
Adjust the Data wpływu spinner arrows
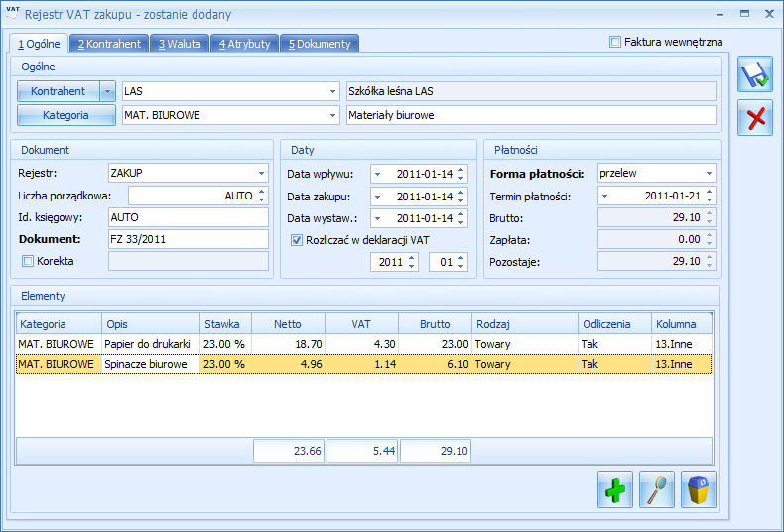461,174
